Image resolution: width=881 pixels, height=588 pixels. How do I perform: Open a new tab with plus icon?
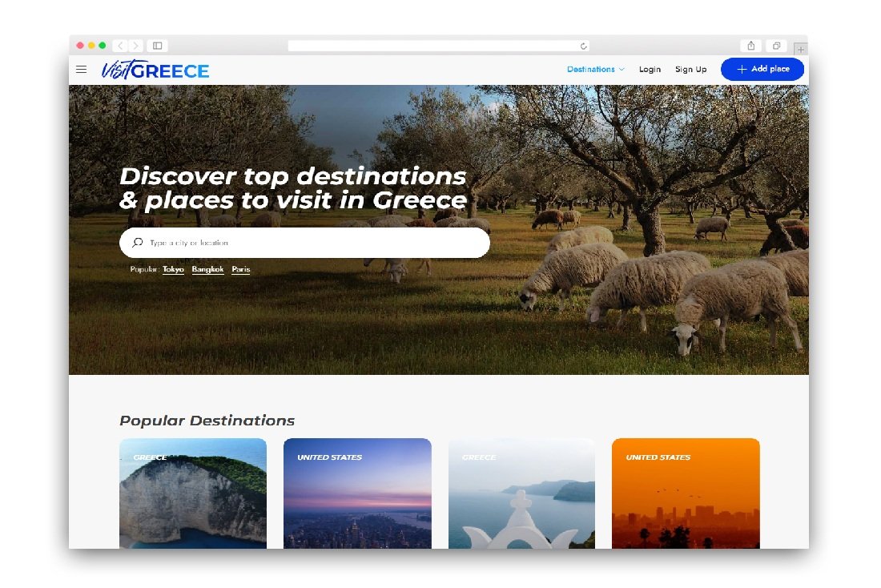tap(801, 49)
